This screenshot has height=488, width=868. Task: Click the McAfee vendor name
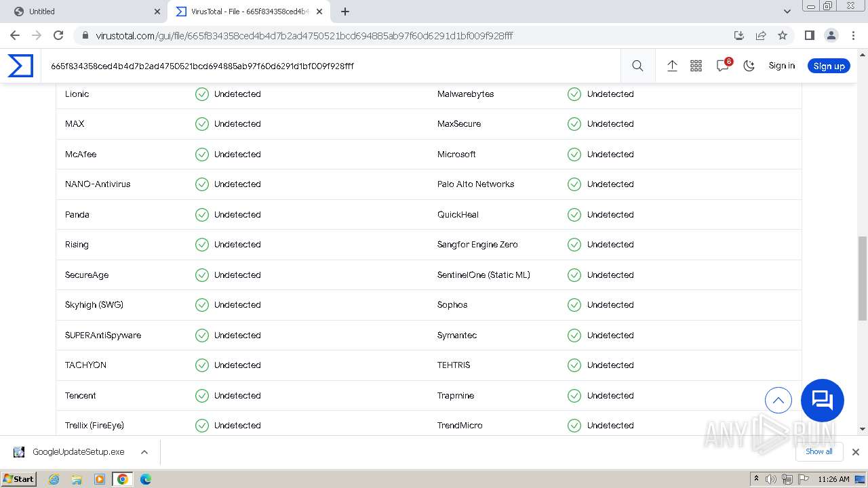pyautogui.click(x=81, y=155)
